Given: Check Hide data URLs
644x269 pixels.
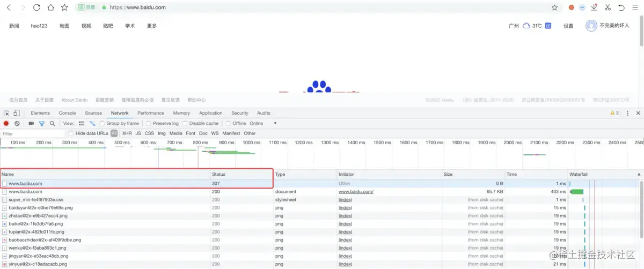Looking at the screenshot, I should coord(71,133).
